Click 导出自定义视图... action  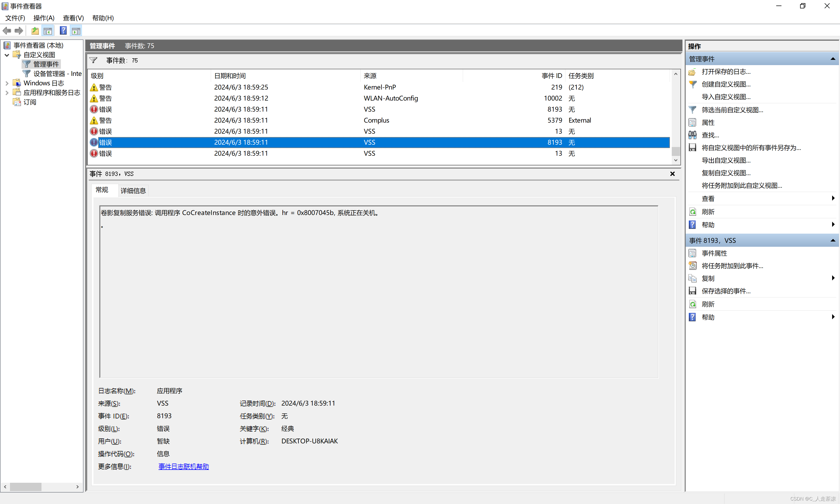tap(726, 160)
